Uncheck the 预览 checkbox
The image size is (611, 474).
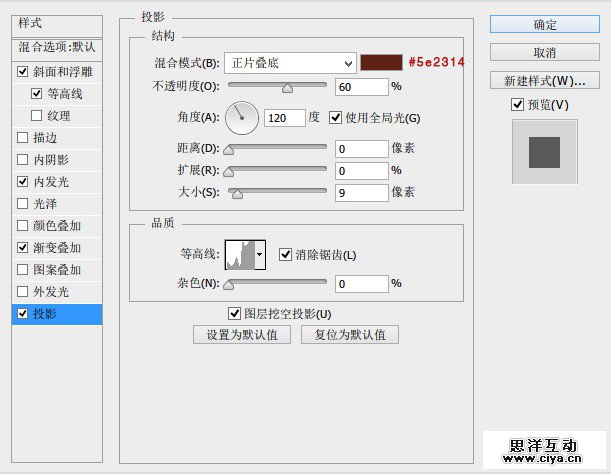[517, 105]
